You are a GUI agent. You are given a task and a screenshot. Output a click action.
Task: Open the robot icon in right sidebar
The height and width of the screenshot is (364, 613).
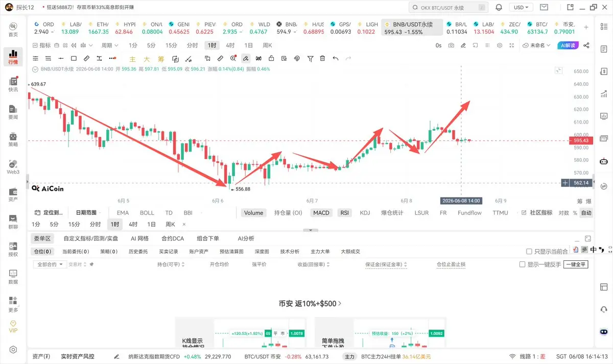[604, 161]
